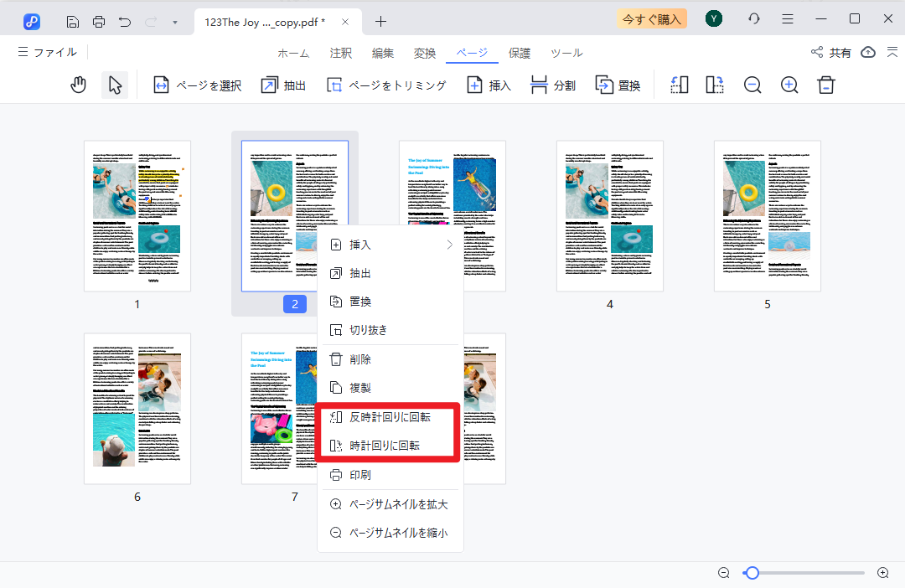Select the hand pan tool
905x588 pixels.
(78, 85)
